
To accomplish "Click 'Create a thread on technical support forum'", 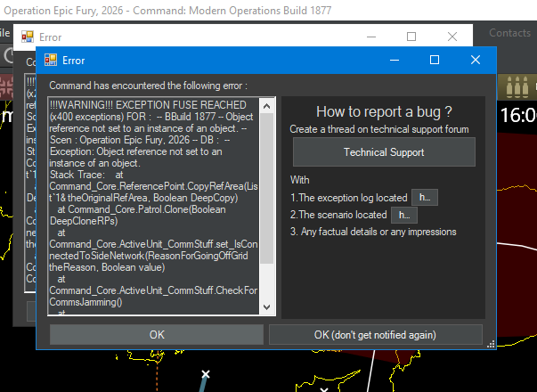I will coord(379,129).
